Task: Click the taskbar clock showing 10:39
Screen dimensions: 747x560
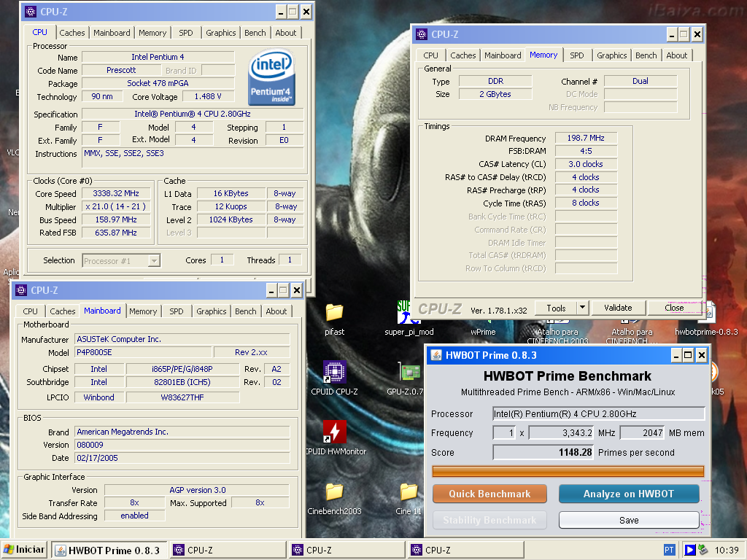Action: tap(727, 551)
